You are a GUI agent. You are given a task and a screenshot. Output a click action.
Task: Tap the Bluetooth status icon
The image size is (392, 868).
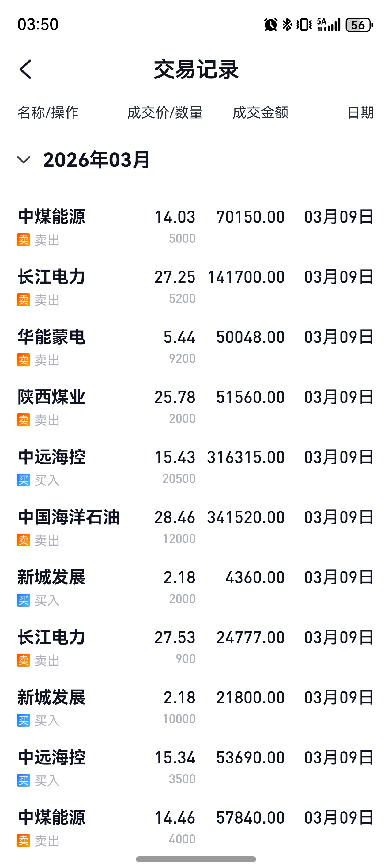click(287, 25)
